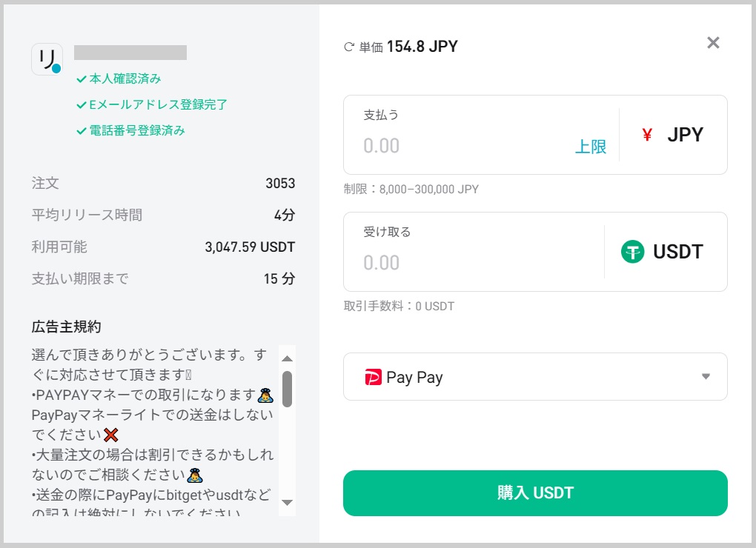Click the phone number registered checkmark
756x548 pixels.
click(x=82, y=131)
